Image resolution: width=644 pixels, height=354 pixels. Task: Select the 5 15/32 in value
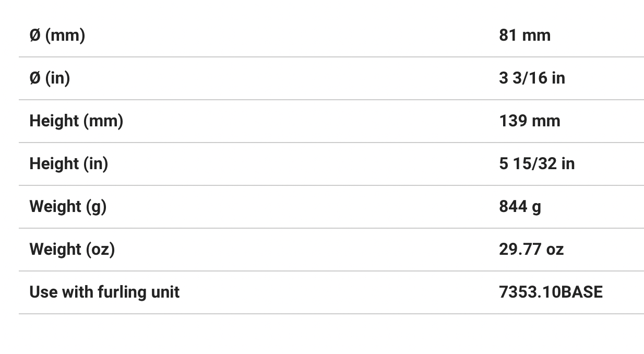click(x=536, y=164)
